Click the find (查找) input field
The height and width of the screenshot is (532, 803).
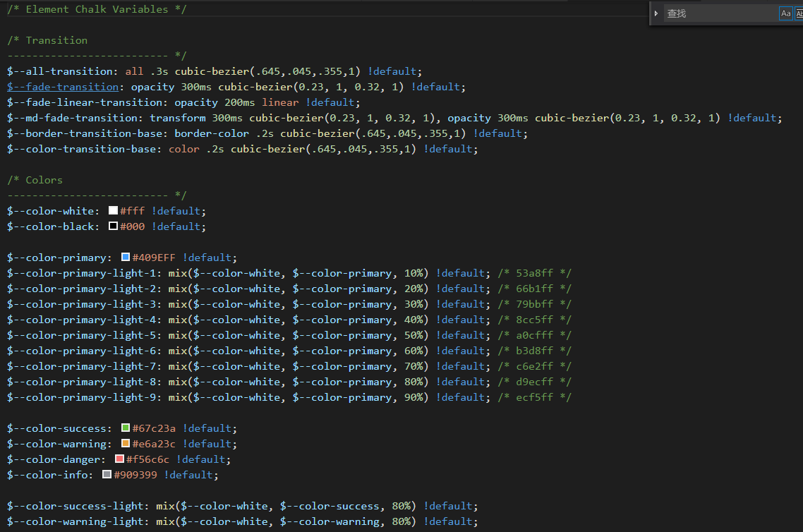(x=720, y=13)
